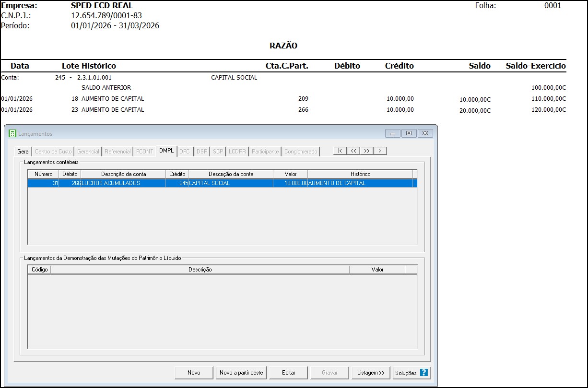Click the empty DMPL entries list area

223,311
